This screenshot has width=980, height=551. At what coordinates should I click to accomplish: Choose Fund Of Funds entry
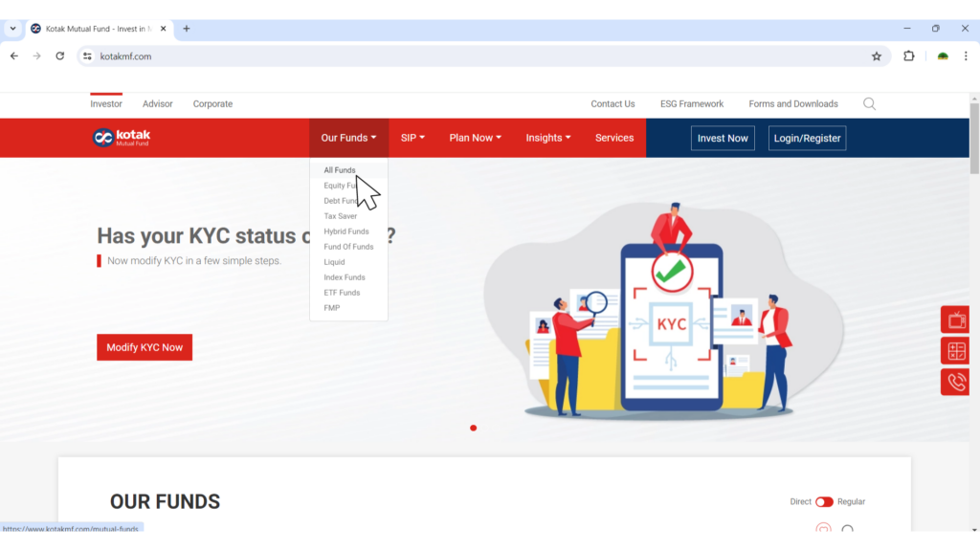coord(348,247)
